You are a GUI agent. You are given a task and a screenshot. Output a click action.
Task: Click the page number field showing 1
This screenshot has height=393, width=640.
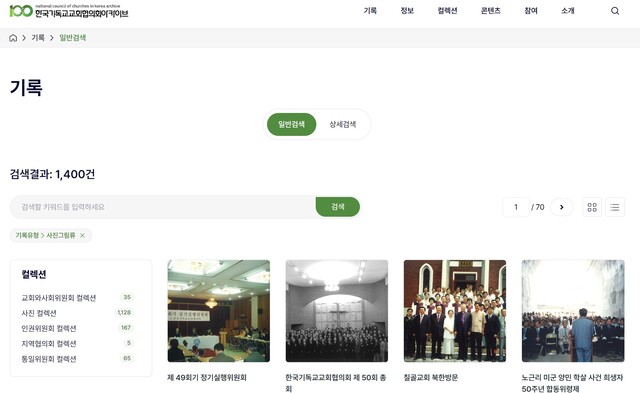click(x=516, y=207)
